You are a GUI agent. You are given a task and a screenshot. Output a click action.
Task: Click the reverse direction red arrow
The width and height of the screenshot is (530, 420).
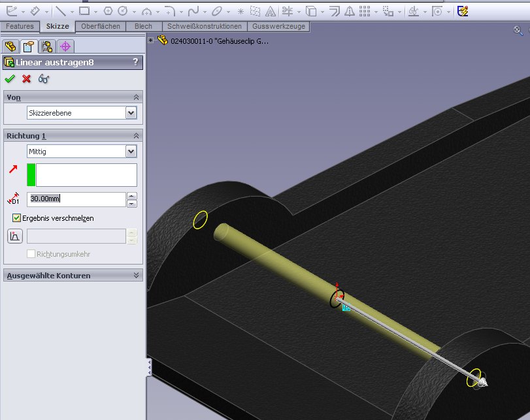click(13, 169)
